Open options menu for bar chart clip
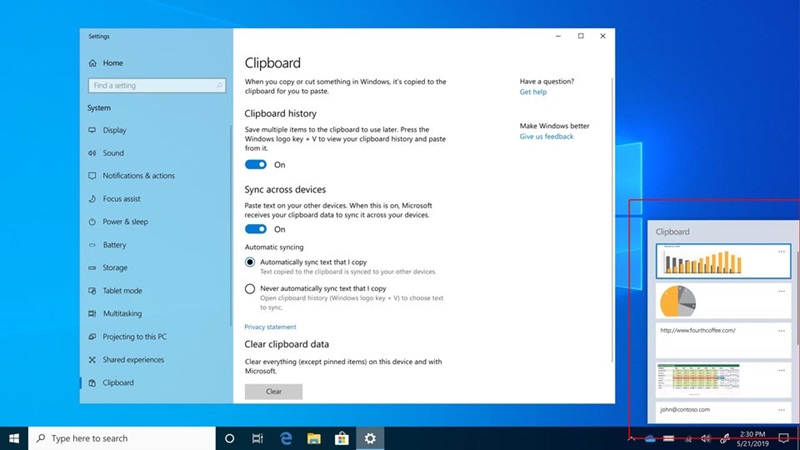This screenshot has height=450, width=800. (x=782, y=251)
